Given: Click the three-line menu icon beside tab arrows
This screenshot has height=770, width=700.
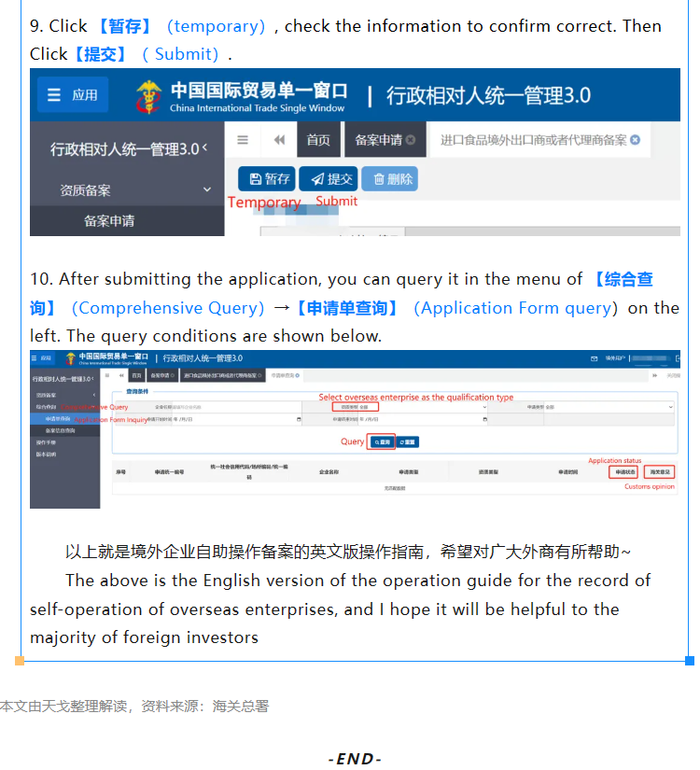Looking at the screenshot, I should pyautogui.click(x=243, y=140).
